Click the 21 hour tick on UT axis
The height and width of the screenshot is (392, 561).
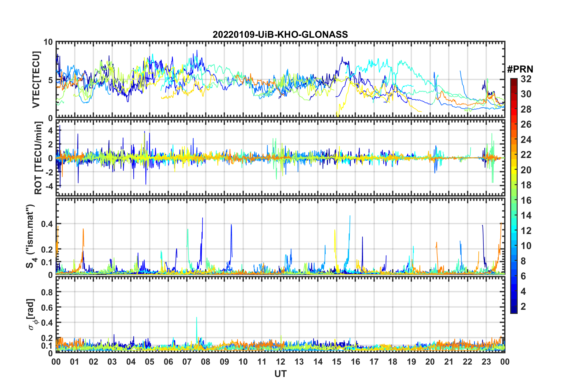[449, 362]
